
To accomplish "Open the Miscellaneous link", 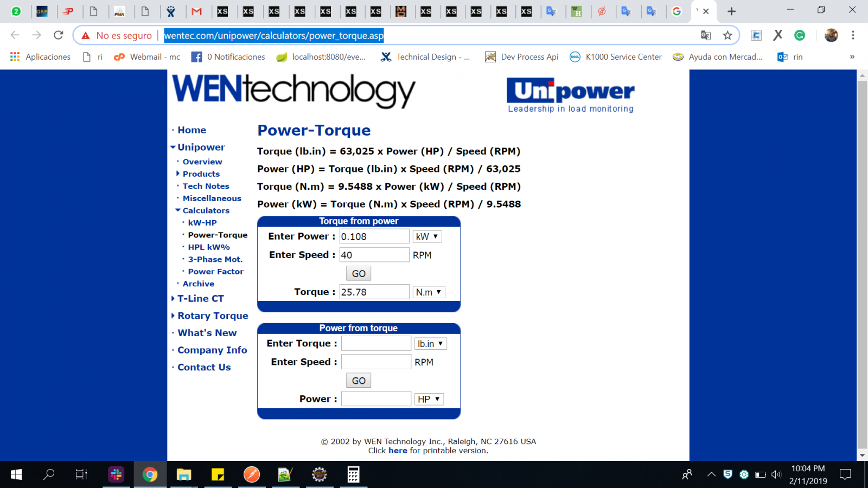I will click(212, 198).
